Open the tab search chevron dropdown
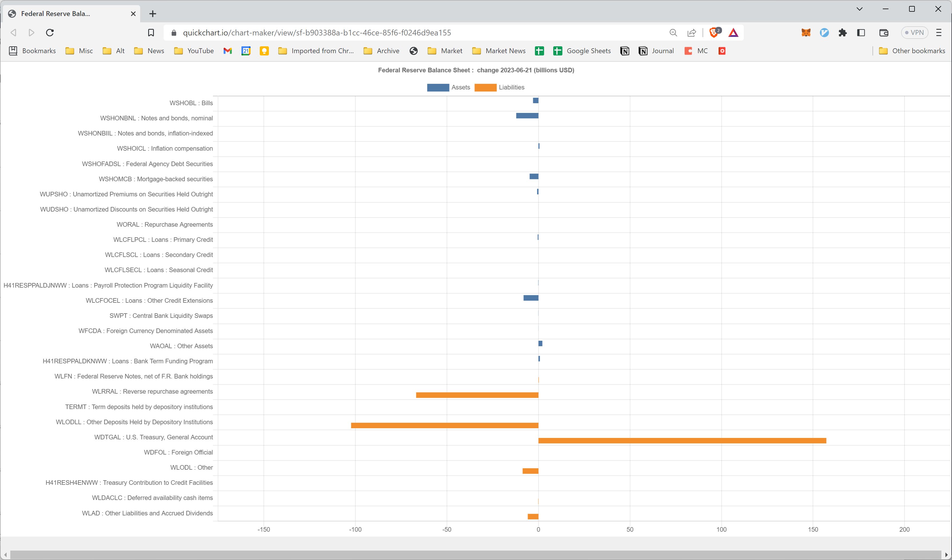The width and height of the screenshot is (952, 560). (859, 9)
